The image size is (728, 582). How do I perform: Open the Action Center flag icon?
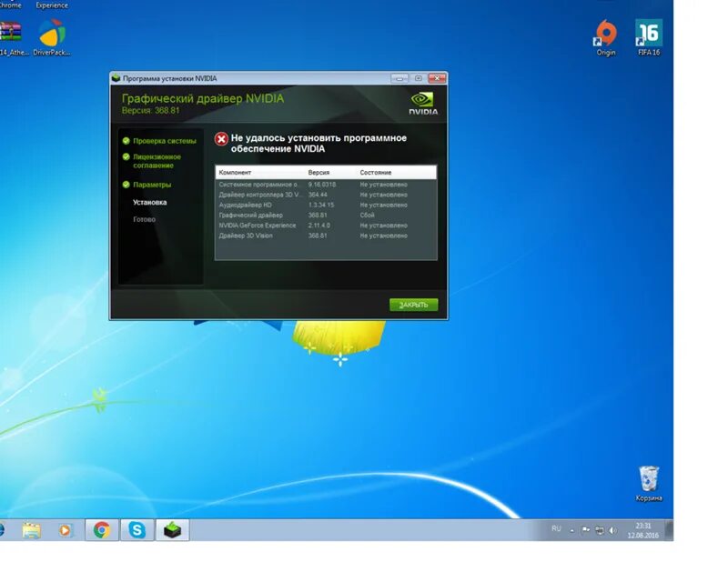coord(585,530)
